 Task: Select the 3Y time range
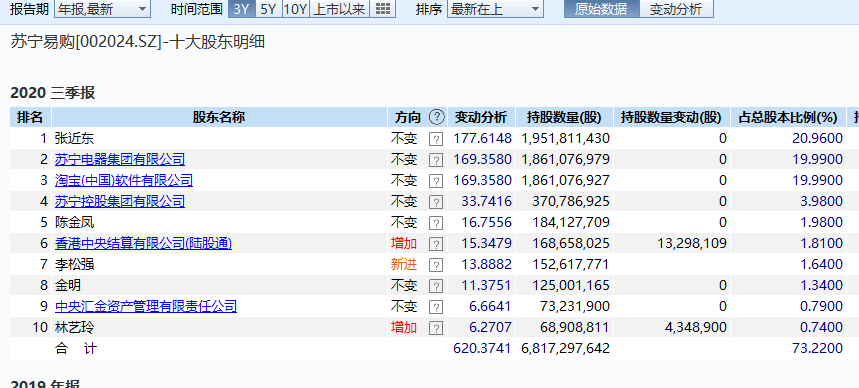tap(242, 9)
